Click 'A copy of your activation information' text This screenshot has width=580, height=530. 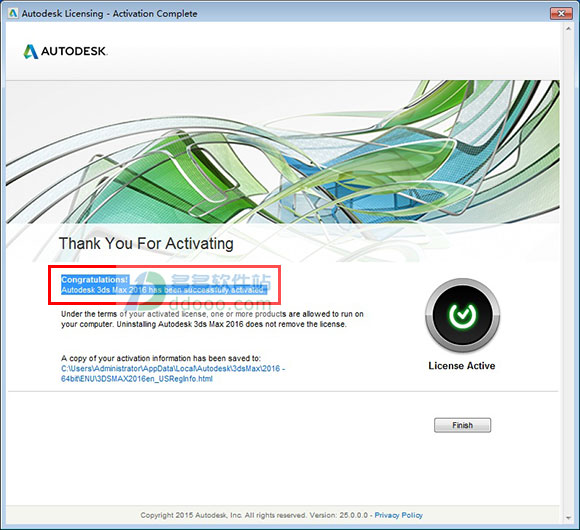click(x=161, y=358)
